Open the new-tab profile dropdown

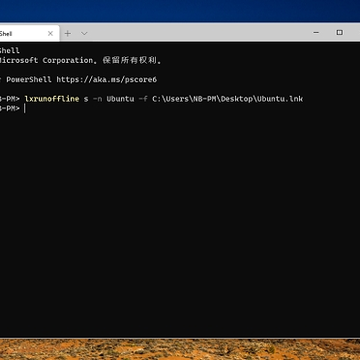click(x=84, y=33)
